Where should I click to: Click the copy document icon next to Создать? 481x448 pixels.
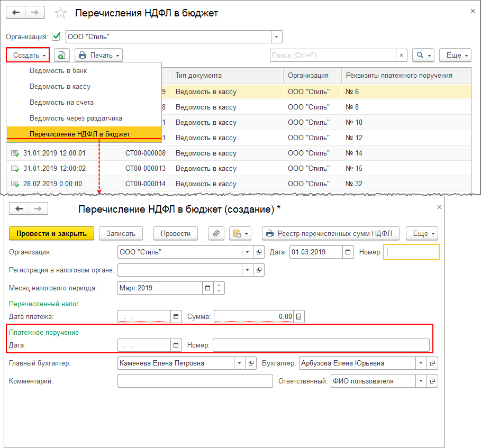pos(62,56)
